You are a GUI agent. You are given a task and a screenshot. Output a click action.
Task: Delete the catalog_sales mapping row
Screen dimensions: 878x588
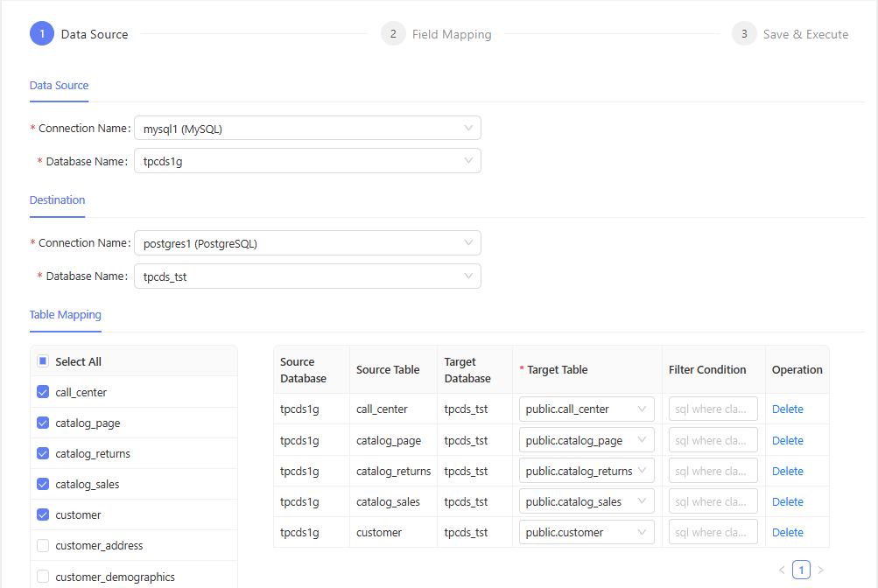pyautogui.click(x=787, y=501)
